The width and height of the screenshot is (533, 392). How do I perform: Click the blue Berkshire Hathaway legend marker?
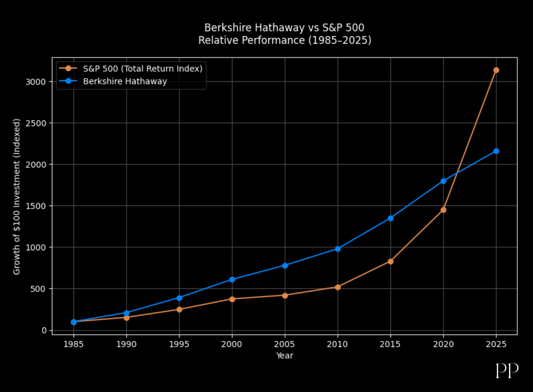68,81
